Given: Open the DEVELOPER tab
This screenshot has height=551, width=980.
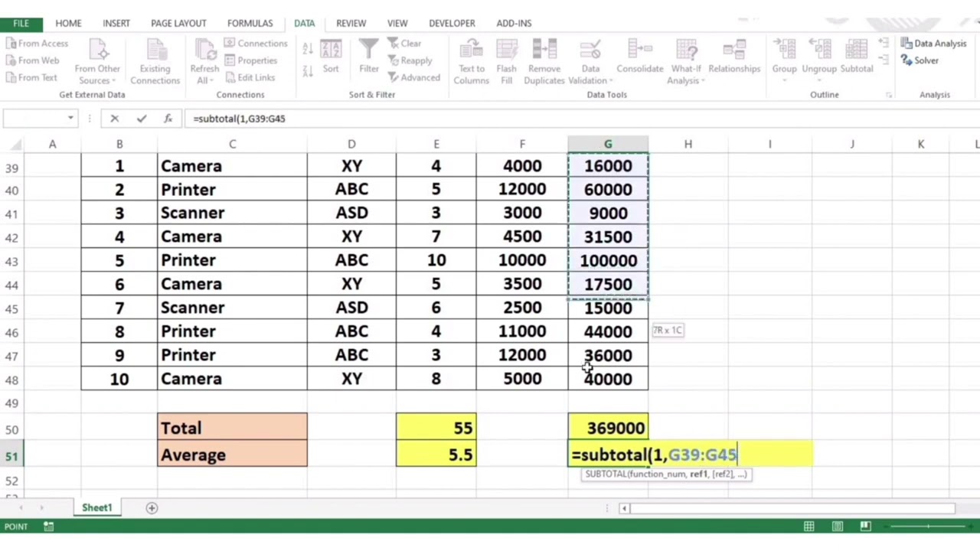Looking at the screenshot, I should (452, 23).
